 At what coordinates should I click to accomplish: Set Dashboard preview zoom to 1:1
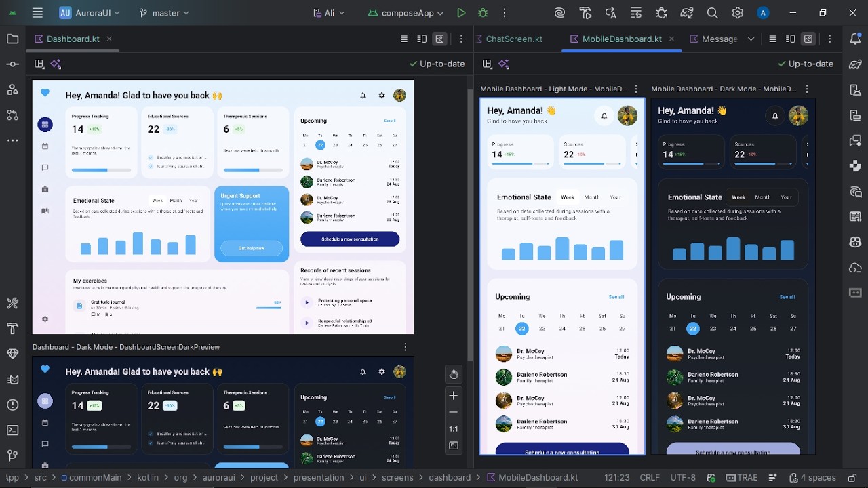[x=454, y=429]
